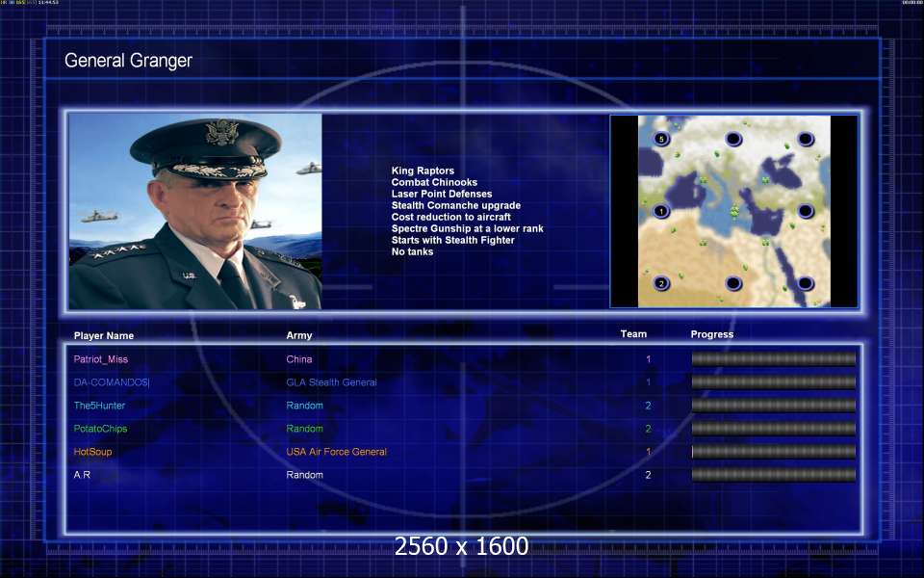Select the unnumbered top-right start marker on map
The image size is (924, 578).
[806, 139]
